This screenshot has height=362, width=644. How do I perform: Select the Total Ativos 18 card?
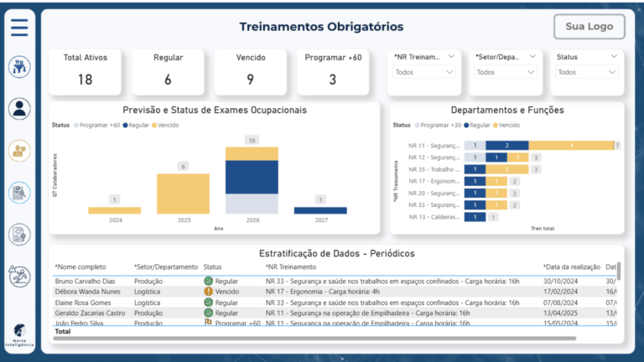[85, 72]
